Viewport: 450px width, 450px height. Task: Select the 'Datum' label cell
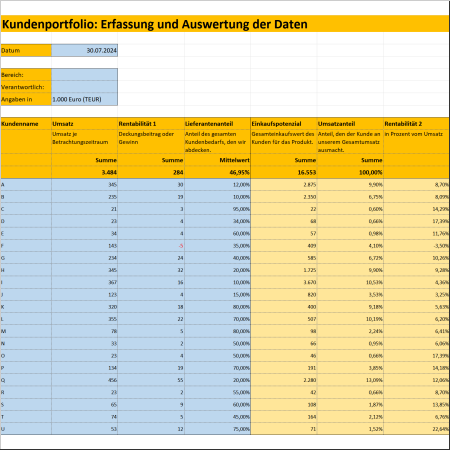click(26, 50)
